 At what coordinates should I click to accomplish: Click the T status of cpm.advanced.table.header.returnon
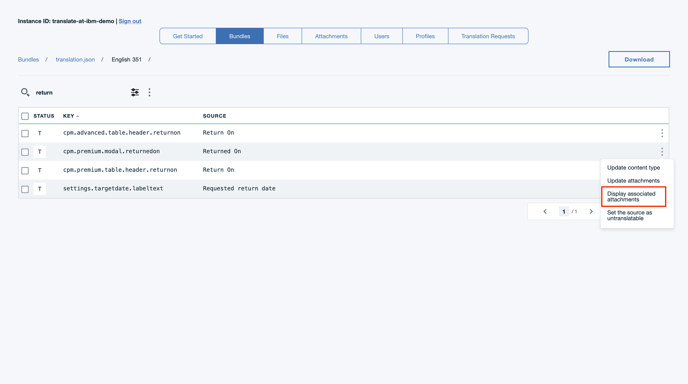tap(39, 133)
